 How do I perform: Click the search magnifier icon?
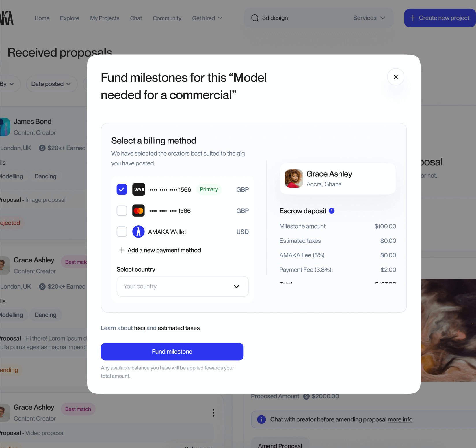point(255,18)
